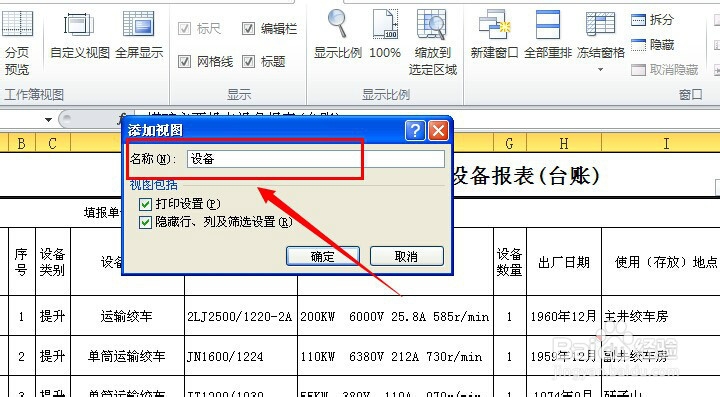Click cell '200KW 6000V 25.8A 585r/min'
The image size is (720, 397).
tap(395, 316)
